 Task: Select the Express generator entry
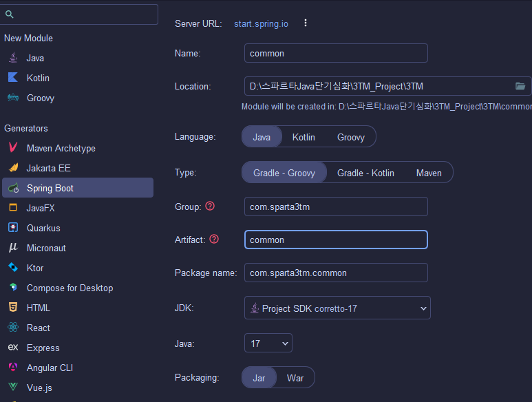[x=77, y=348]
